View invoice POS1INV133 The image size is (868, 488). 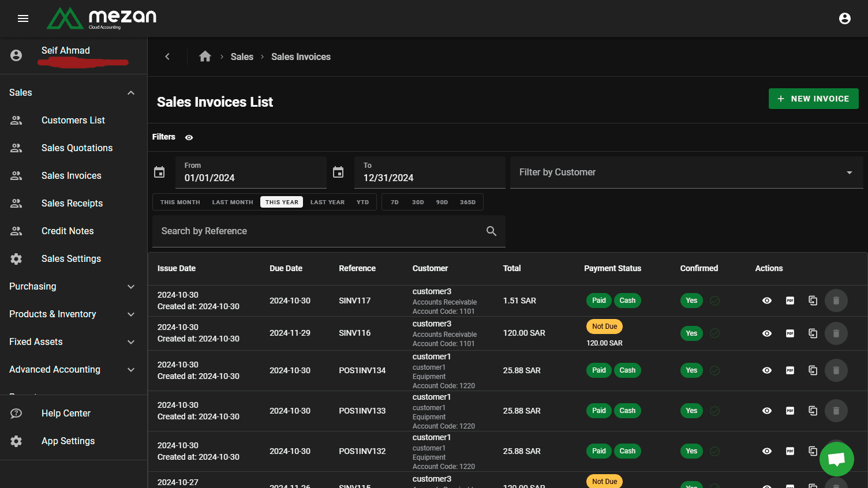pos(767,411)
